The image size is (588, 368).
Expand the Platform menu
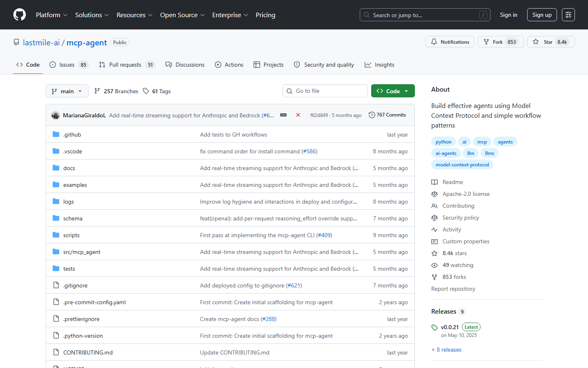pos(52,15)
